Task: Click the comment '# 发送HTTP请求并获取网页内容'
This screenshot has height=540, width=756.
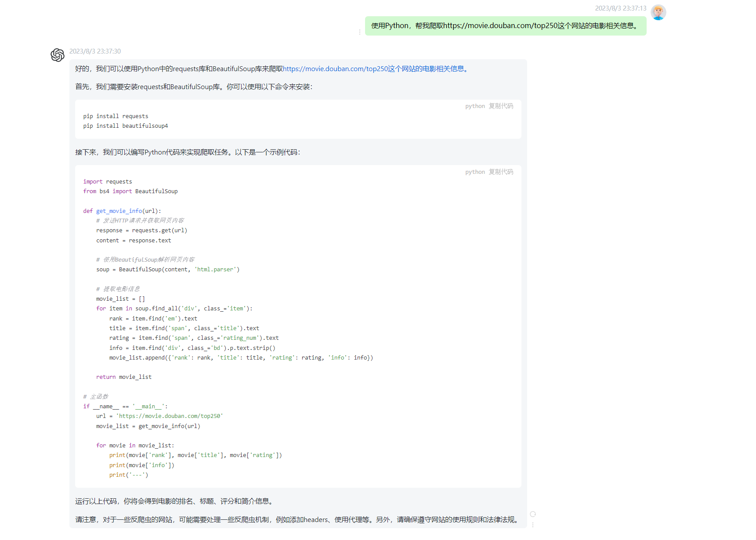Action: pos(140,221)
